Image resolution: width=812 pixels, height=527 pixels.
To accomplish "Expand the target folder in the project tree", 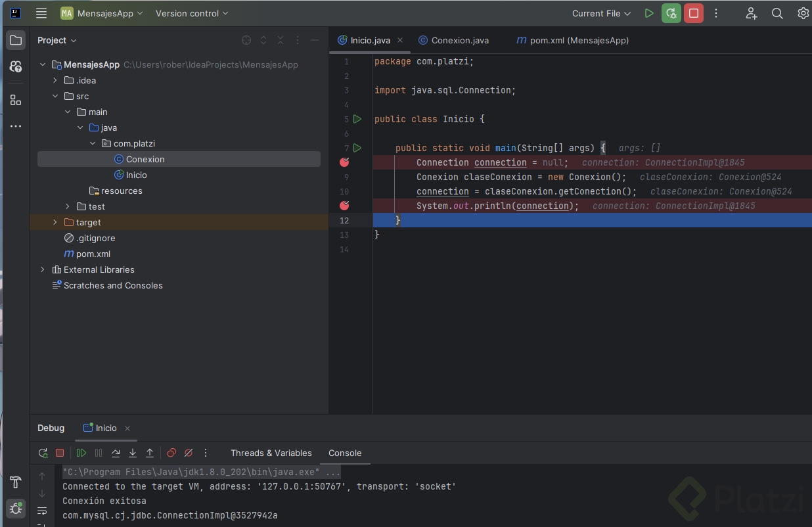I will 55,222.
